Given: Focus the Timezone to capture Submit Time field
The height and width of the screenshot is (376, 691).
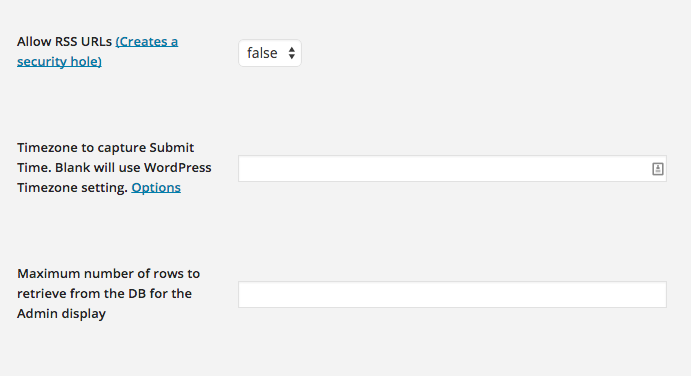Looking at the screenshot, I should [452, 168].
